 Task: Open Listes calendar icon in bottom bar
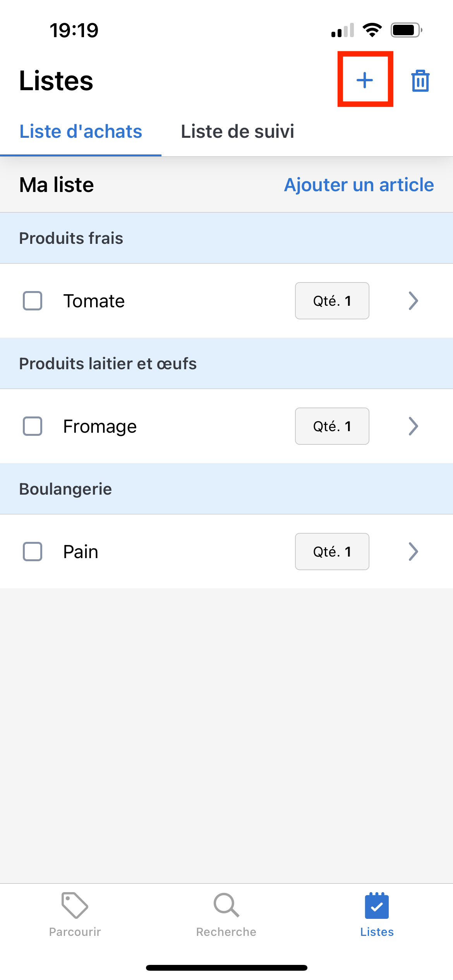(377, 906)
